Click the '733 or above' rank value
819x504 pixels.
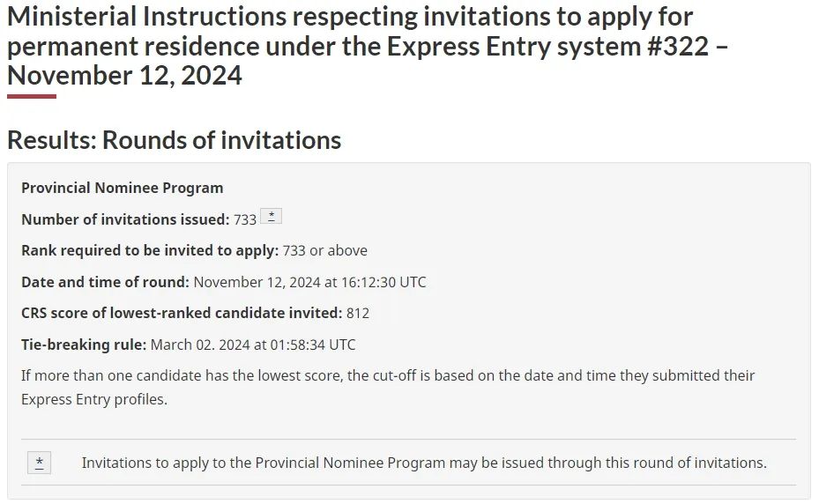tap(325, 251)
